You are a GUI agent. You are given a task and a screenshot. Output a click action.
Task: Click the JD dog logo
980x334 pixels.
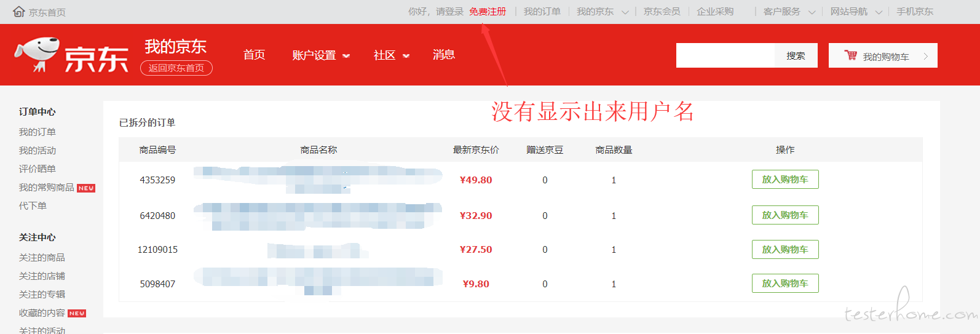coord(37,54)
